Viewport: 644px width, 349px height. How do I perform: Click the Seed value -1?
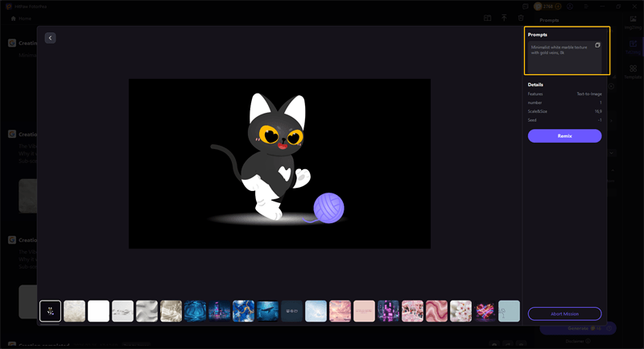click(600, 120)
